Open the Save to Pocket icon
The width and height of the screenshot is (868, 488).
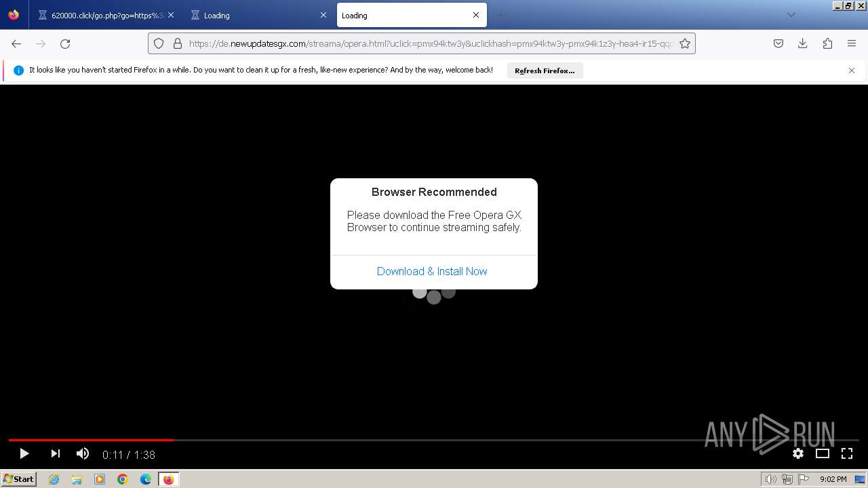(778, 43)
